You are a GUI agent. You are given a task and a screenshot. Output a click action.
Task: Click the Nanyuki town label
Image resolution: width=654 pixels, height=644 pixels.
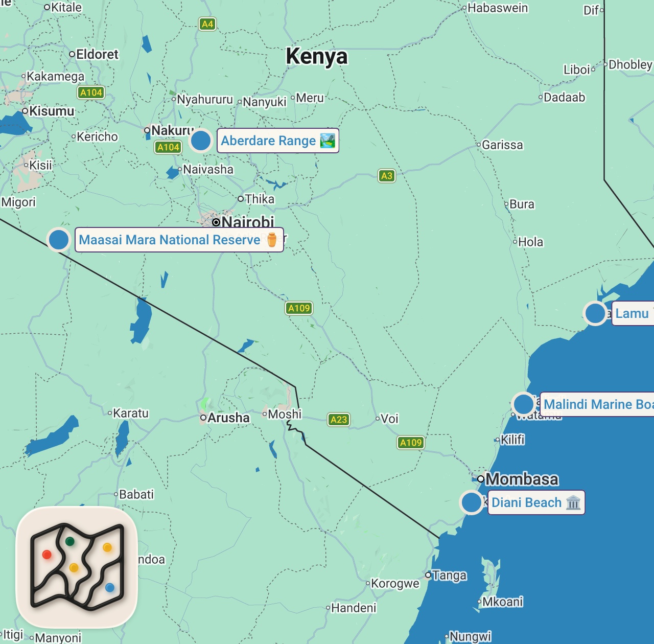(x=265, y=102)
